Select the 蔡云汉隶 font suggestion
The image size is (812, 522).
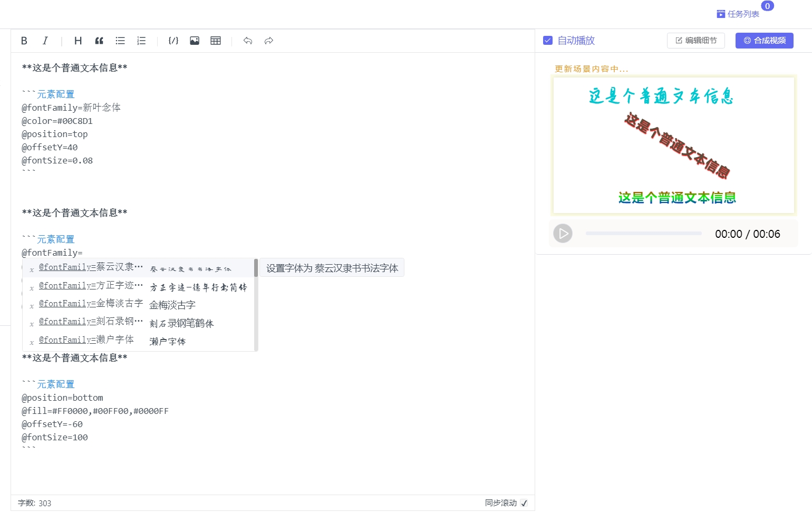pos(138,268)
